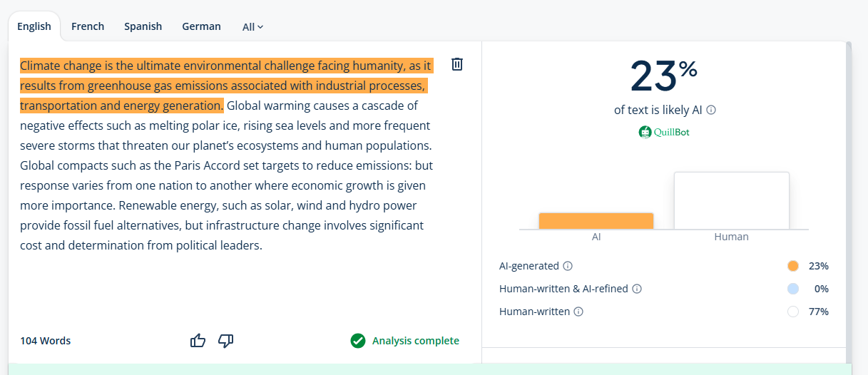The image size is (868, 375).
Task: Click the Human bar in chart
Action: (x=731, y=200)
